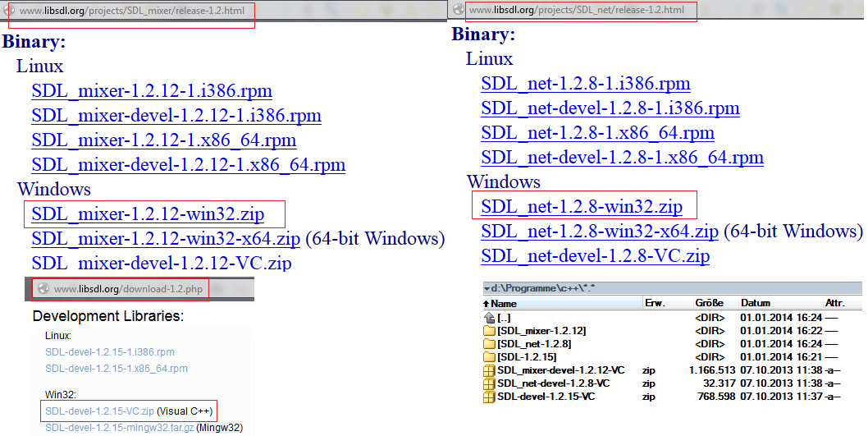
Task: Download SDL_net-1.2.8-1.i386.rpm
Action: pyautogui.click(x=586, y=84)
